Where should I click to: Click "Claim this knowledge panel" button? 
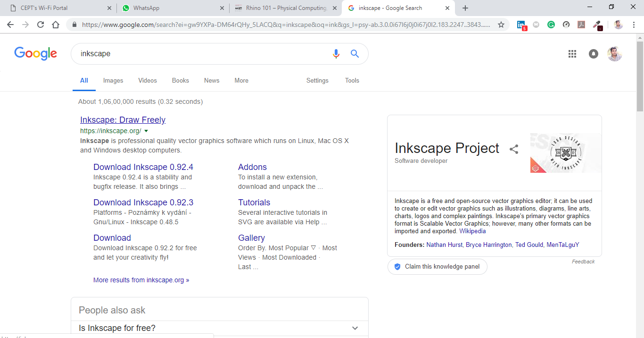coord(438,267)
